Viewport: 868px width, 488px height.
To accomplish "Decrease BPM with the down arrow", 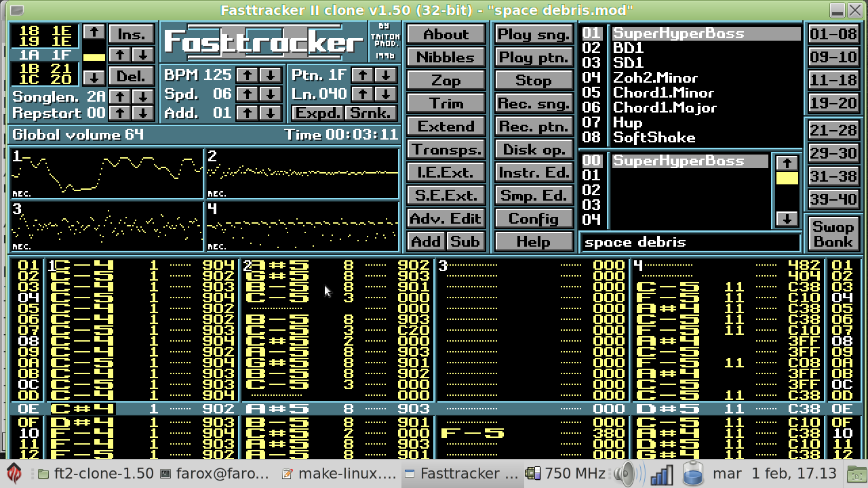I will click(x=271, y=75).
